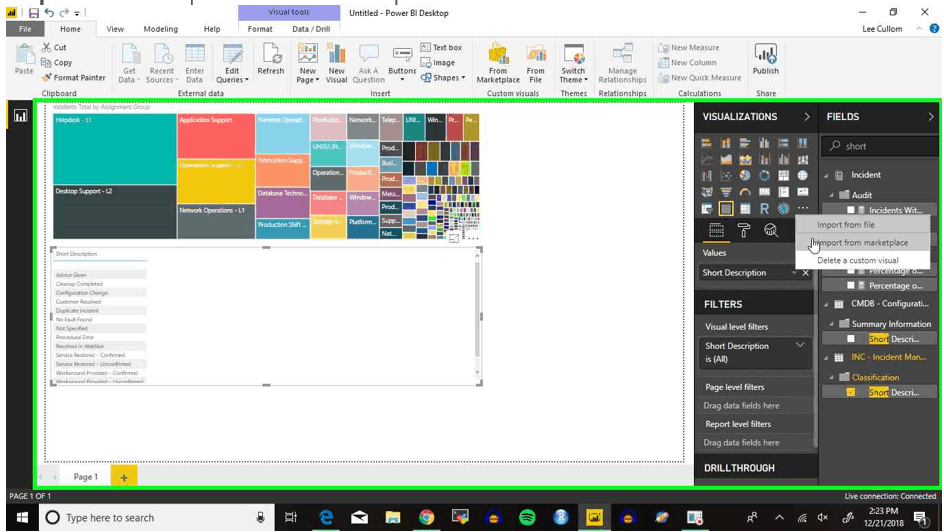Image resolution: width=944 pixels, height=532 pixels.
Task: Click the Publish button
Action: click(766, 60)
